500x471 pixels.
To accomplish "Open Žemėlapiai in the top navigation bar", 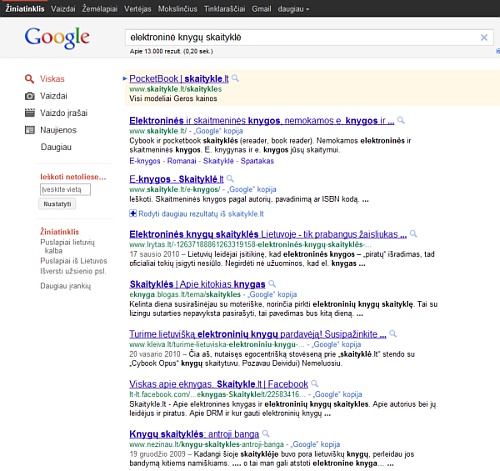I will (x=100, y=9).
